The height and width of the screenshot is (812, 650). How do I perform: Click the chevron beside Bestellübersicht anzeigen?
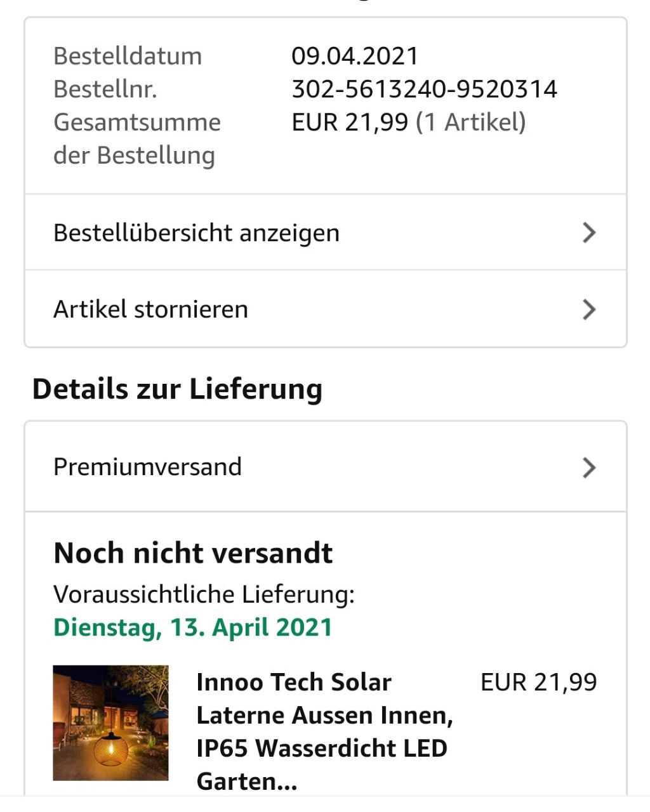click(589, 233)
